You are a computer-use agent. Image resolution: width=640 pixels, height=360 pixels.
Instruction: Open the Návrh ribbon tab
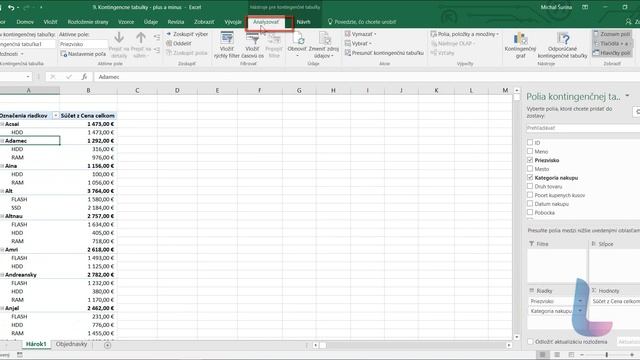point(303,22)
